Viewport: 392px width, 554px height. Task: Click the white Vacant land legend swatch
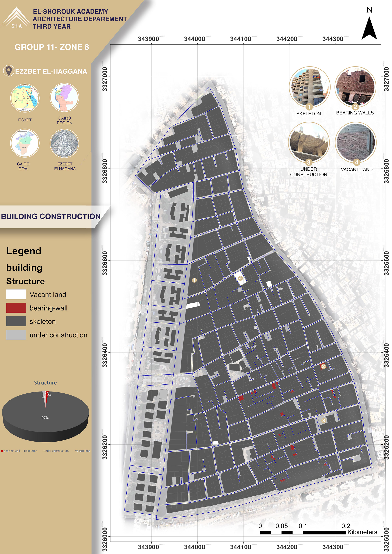click(16, 294)
